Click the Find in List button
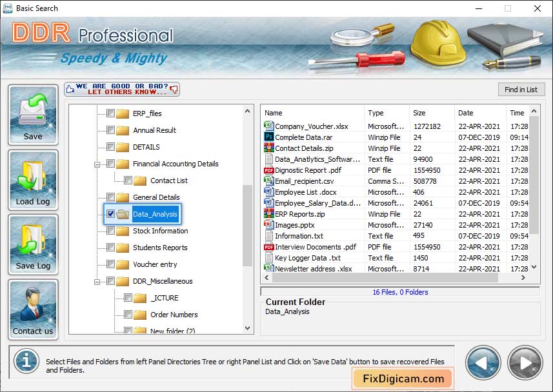The image size is (553, 392). click(x=521, y=90)
